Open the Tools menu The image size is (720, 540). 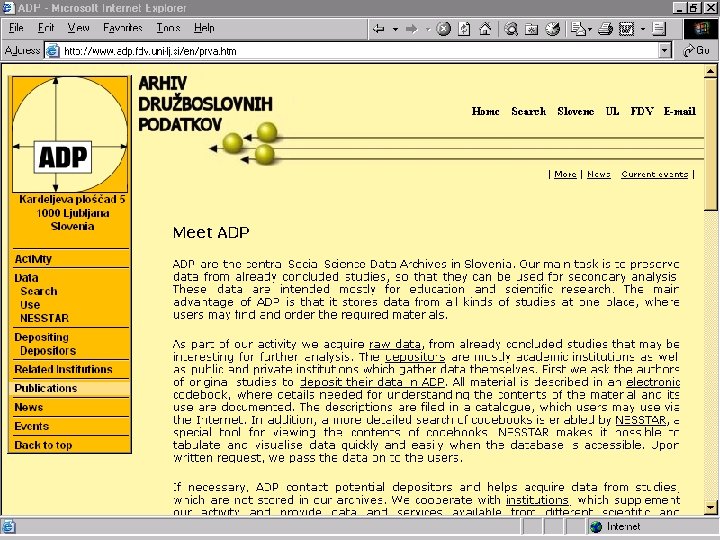pos(168,28)
